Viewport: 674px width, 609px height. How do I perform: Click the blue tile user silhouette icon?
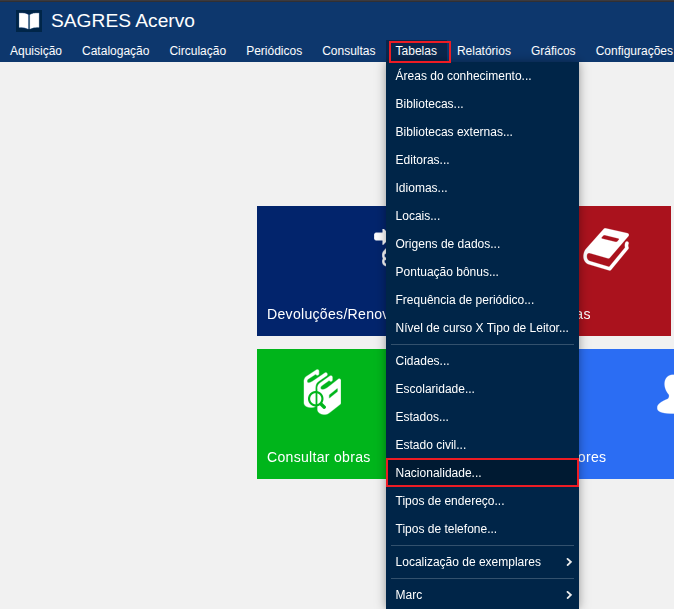[x=665, y=394]
